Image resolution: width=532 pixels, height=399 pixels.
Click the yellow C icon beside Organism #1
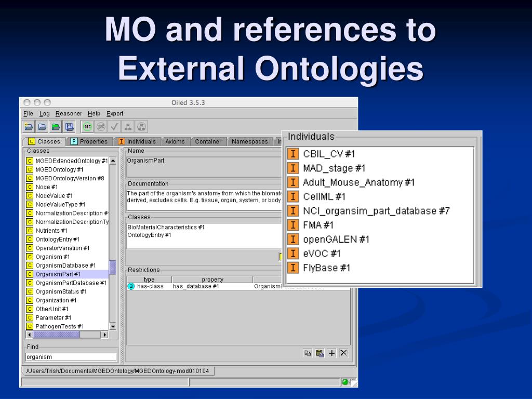30,257
